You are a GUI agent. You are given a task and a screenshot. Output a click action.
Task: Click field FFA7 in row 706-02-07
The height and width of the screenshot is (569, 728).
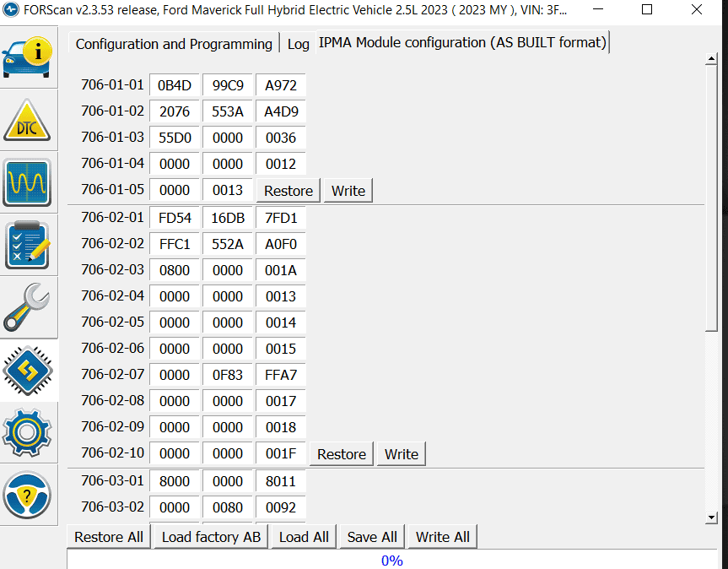[281, 374]
